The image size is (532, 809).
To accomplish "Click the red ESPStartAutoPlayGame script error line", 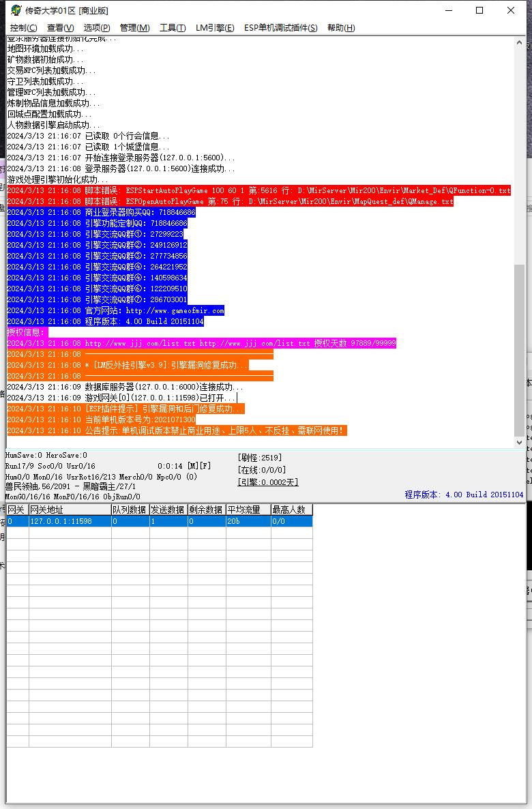I will 259,190.
